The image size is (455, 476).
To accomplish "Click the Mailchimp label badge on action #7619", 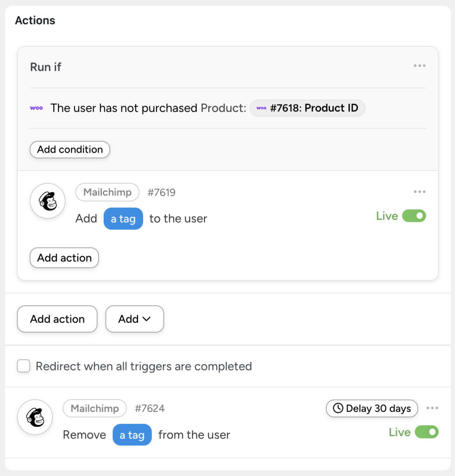I will click(x=107, y=192).
